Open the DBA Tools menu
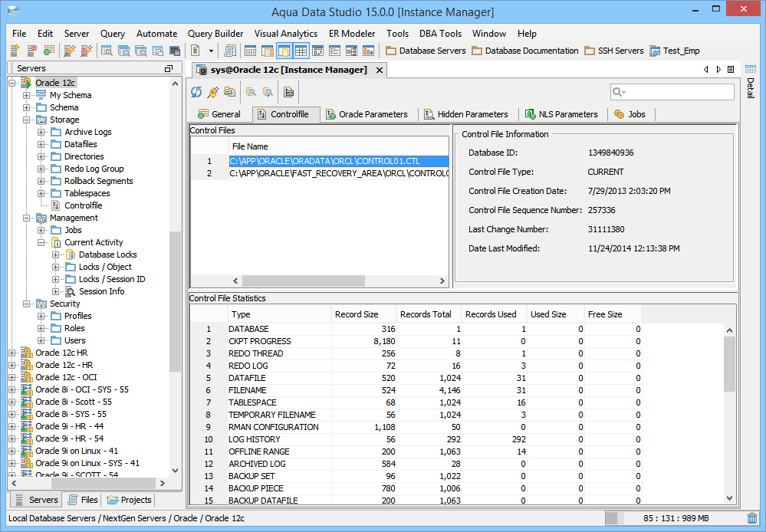The height and width of the screenshot is (532, 766). 440,34
